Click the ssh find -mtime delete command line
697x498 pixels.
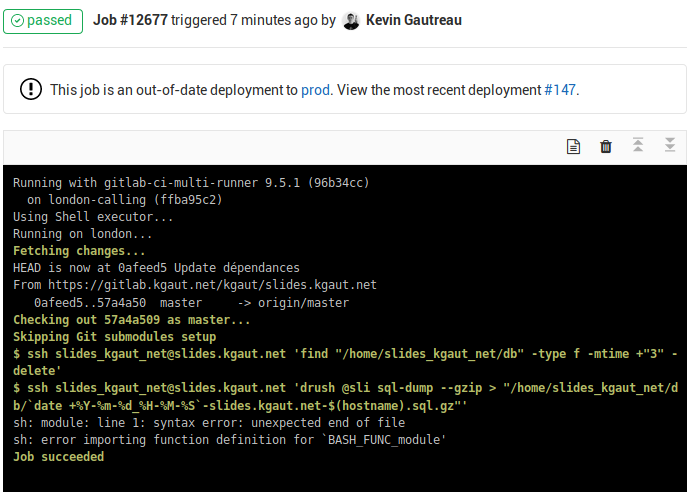click(345, 362)
